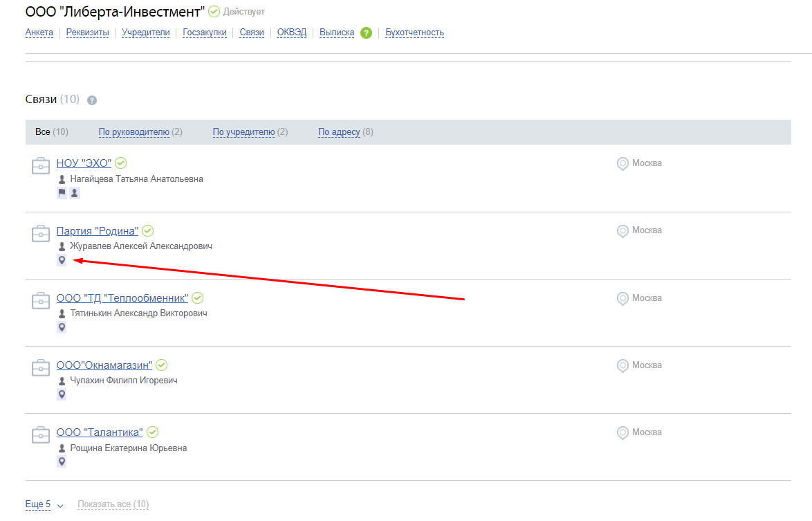The height and width of the screenshot is (521, 812).
Task: Click the address pin badge under Журавлев Алексей Александрович
Action: [x=62, y=260]
